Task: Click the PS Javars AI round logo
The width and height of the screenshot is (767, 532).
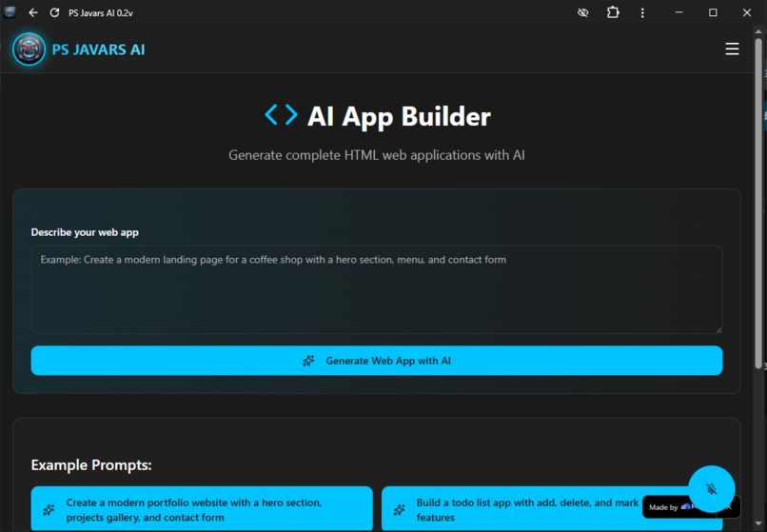Action: click(x=29, y=49)
